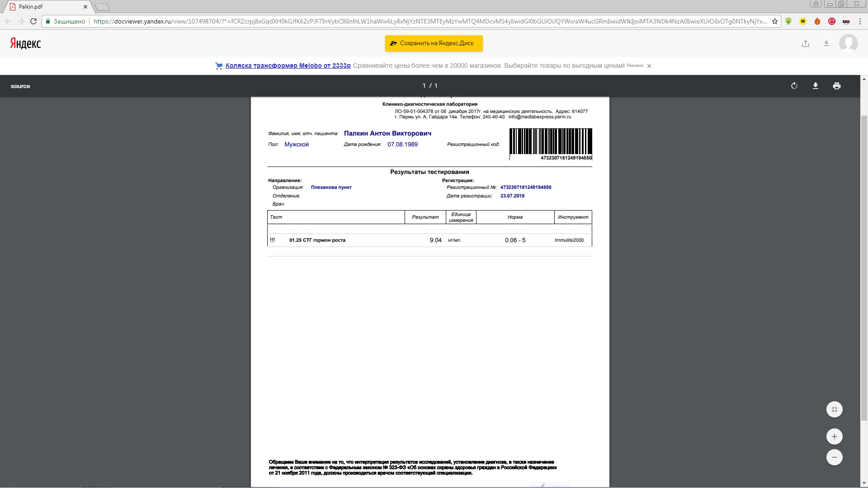
Task: Bookmark the page with the star icon
Action: coord(775,21)
